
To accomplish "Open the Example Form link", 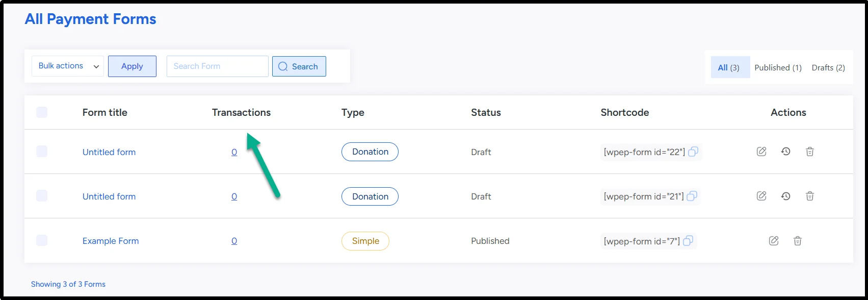I will coord(111,241).
